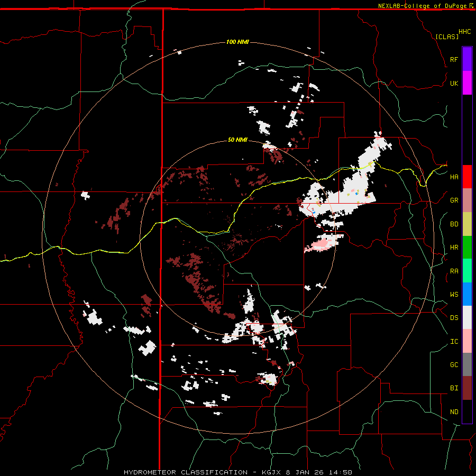
Task: Click the 50 NMI range ring label
Action: (x=237, y=140)
